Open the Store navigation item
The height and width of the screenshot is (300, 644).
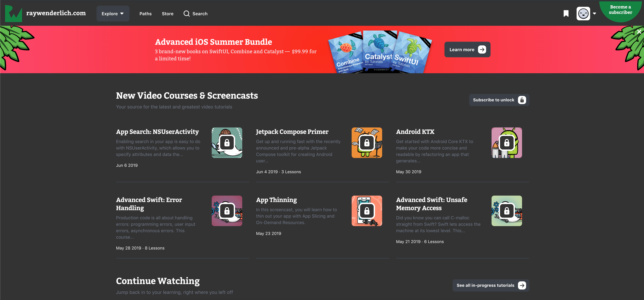pos(168,14)
